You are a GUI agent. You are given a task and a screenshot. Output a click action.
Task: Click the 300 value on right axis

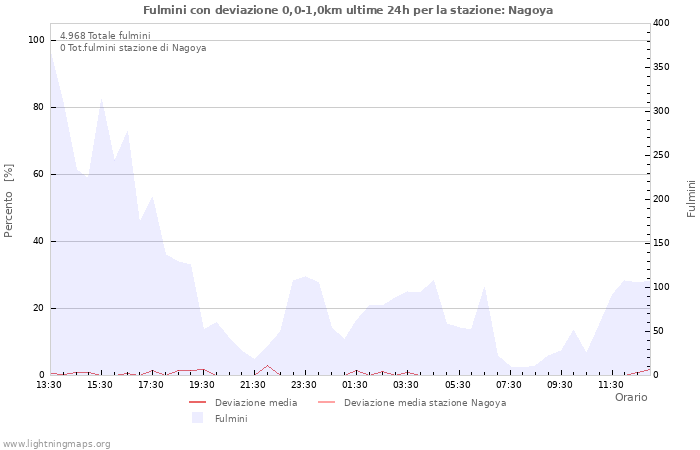coord(661,111)
